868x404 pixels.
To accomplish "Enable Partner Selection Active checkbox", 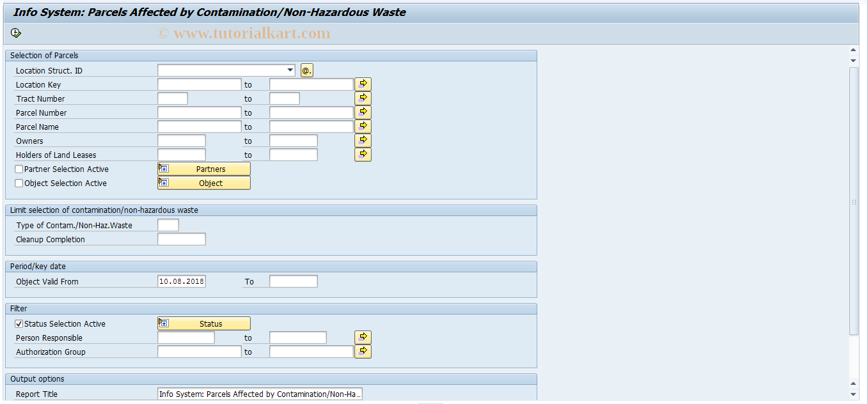I will pos(19,169).
